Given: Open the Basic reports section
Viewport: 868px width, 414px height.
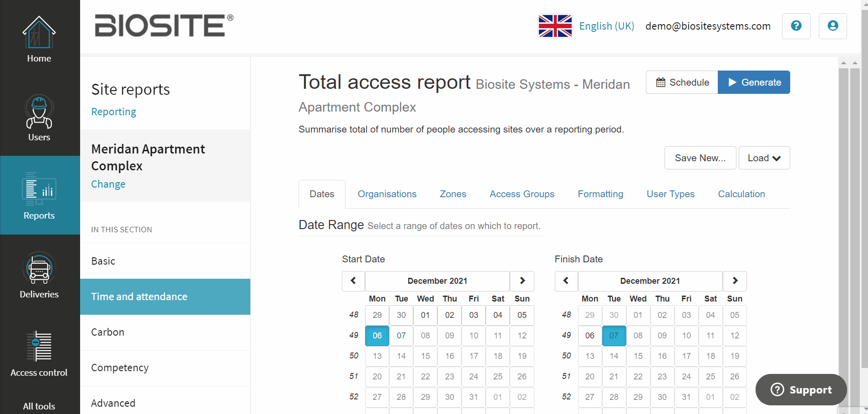Looking at the screenshot, I should (165, 261).
